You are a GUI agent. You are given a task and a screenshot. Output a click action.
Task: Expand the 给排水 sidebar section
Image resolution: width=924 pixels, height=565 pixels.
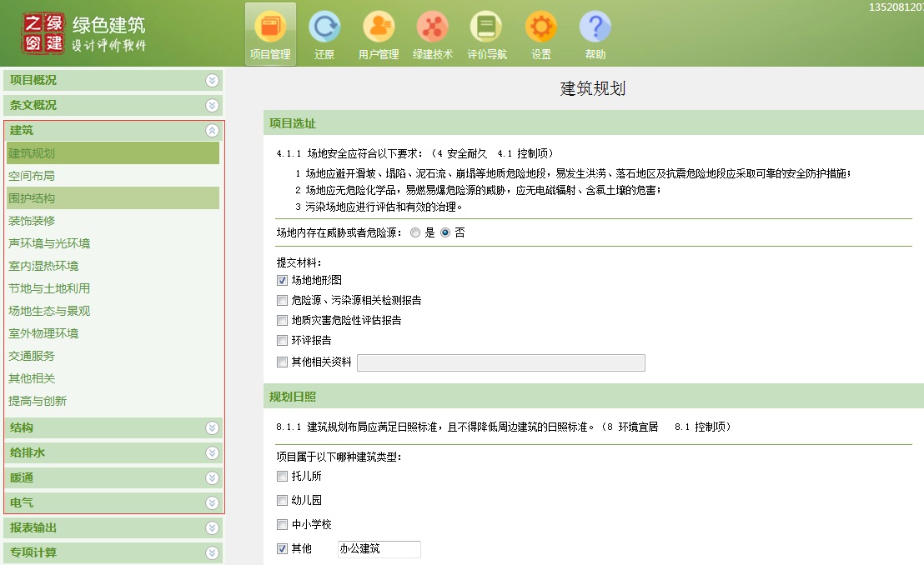(x=213, y=453)
